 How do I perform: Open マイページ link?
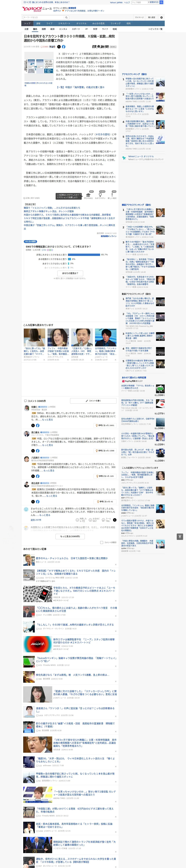point(139,18)
